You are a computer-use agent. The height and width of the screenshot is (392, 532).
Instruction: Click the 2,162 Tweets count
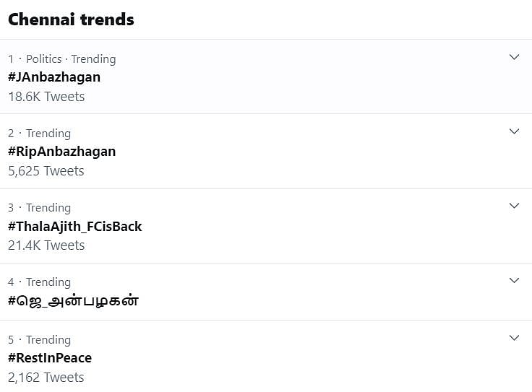[46, 378]
